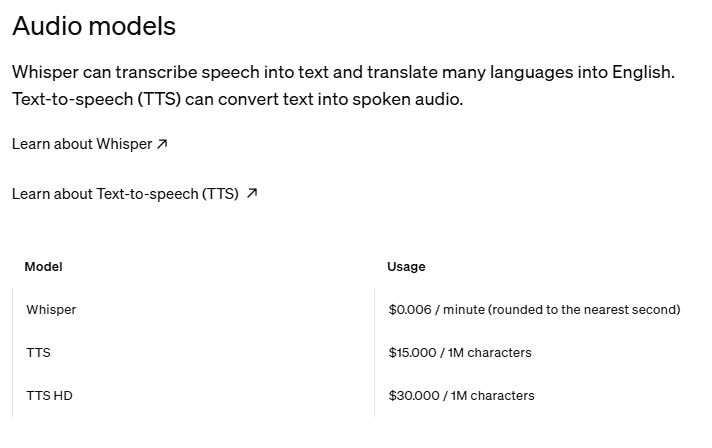Screen dimensions: 712x448
Task: Select the Whisper model name in the table
Action: 51,310
